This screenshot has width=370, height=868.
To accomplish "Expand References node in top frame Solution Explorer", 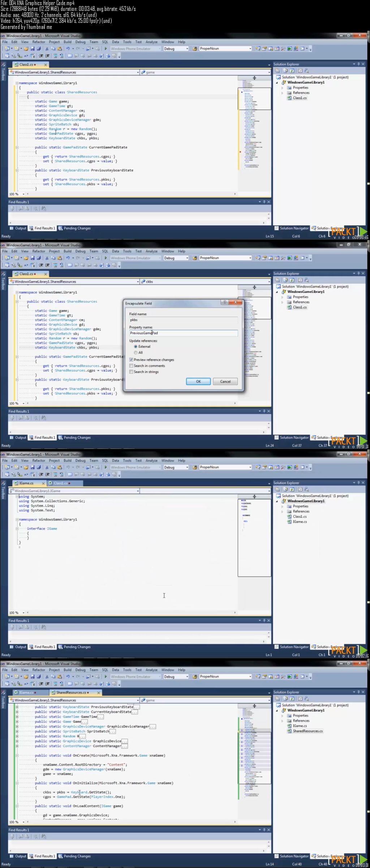I will (283, 93).
